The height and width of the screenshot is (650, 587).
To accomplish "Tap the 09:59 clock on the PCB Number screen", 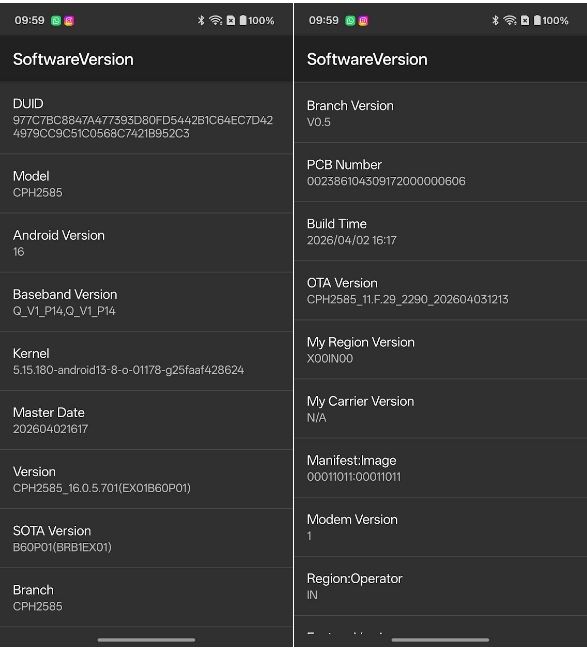I will point(324,20).
